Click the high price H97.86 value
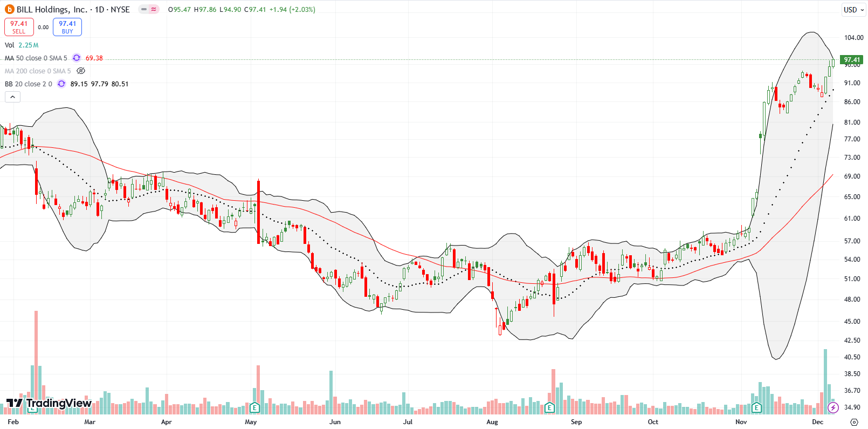Screen dimensions: 868x429 pyautogui.click(x=205, y=10)
